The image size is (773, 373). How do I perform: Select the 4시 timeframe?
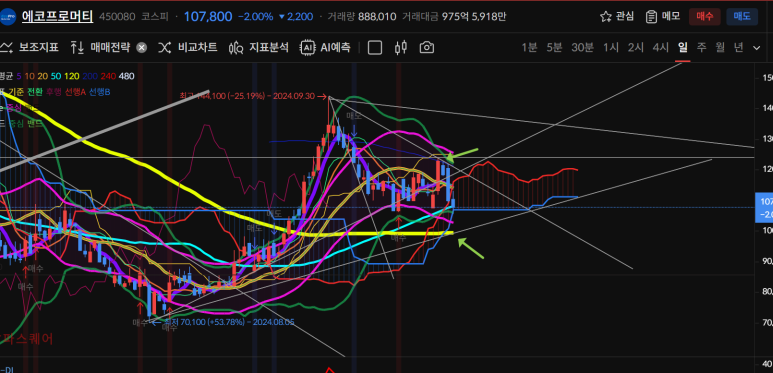[661, 48]
